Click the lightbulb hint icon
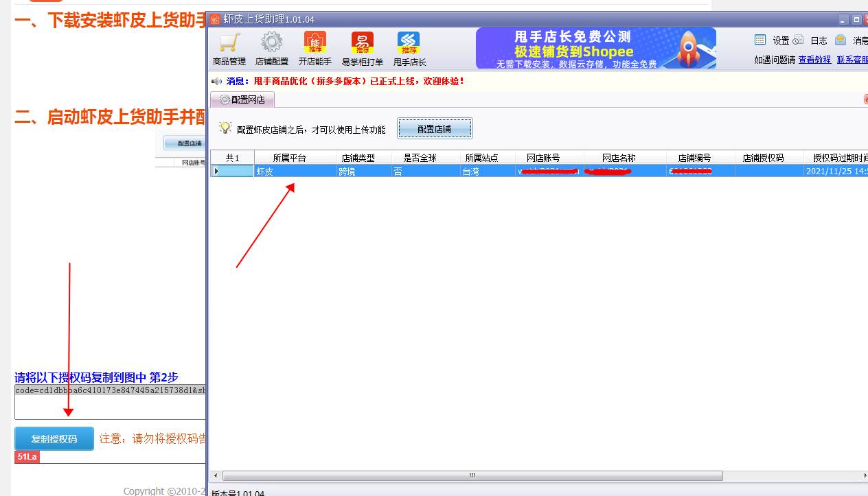This screenshot has width=868, height=496. pyautogui.click(x=225, y=128)
